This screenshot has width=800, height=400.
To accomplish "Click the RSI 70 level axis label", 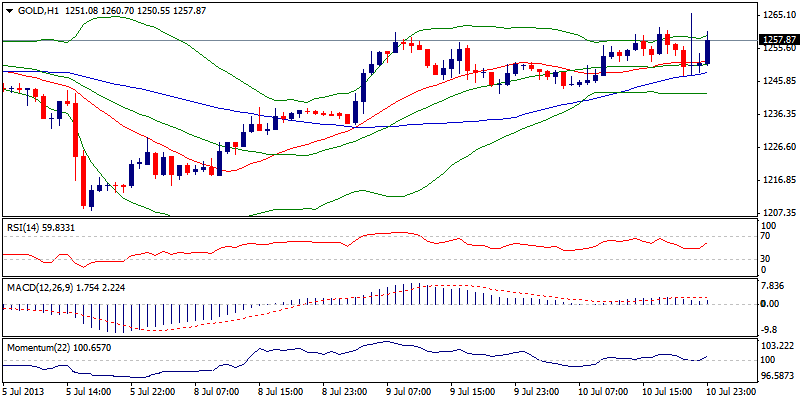I will coord(766,237).
